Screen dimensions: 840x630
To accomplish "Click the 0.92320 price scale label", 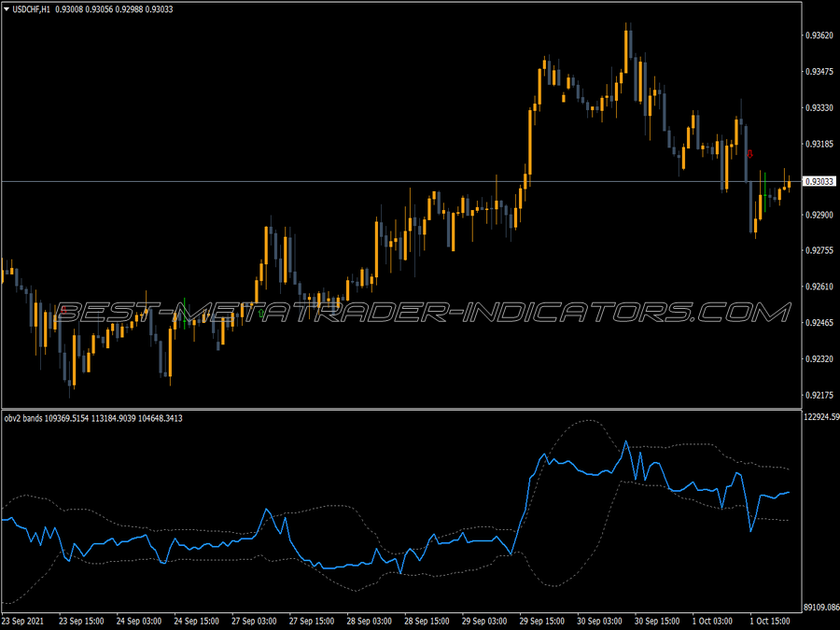I will coord(819,359).
